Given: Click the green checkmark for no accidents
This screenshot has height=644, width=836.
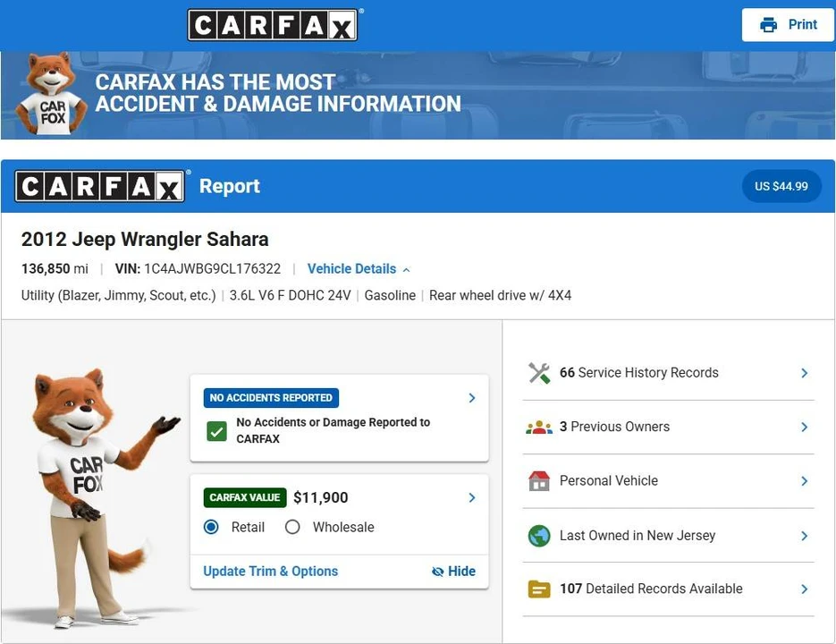Looking at the screenshot, I should click(216, 431).
